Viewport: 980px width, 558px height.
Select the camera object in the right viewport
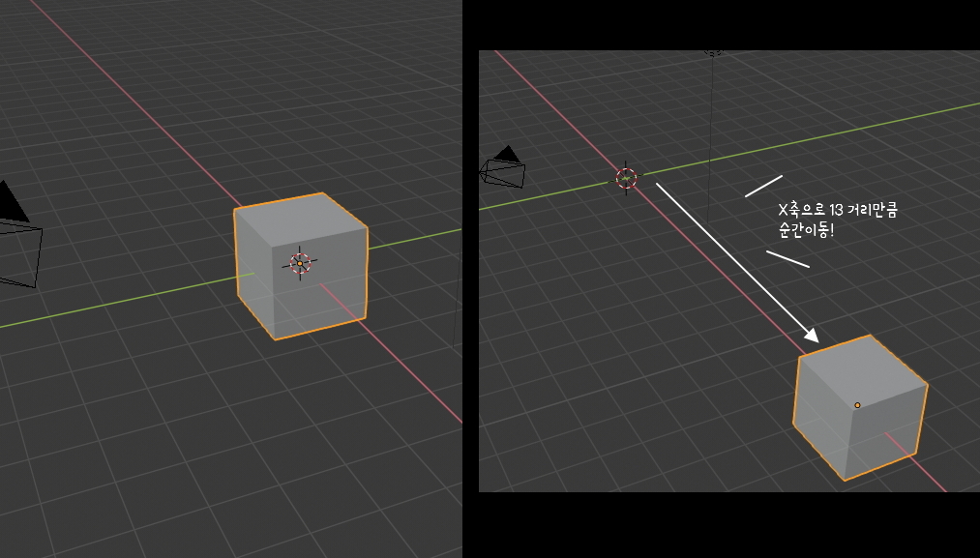[x=502, y=167]
